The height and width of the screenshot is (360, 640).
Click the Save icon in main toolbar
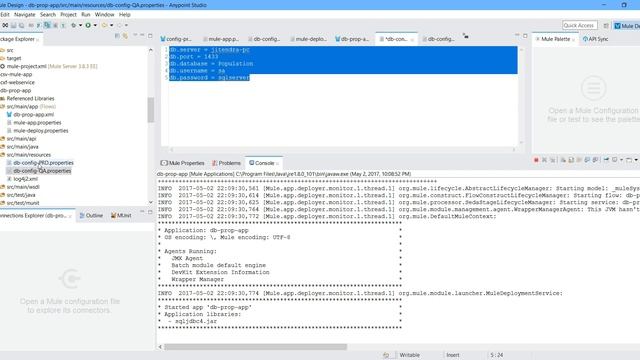(x=13, y=25)
